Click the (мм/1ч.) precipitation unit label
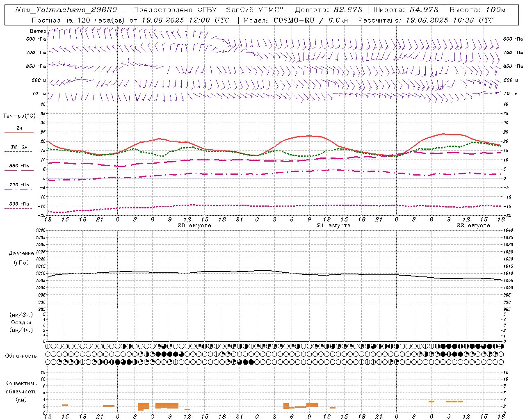 21,330
